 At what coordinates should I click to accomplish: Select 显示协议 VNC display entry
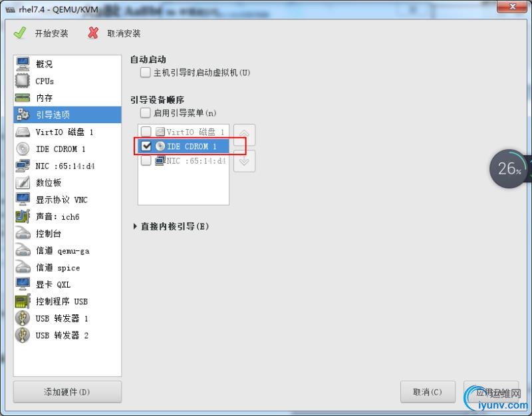click(67, 199)
